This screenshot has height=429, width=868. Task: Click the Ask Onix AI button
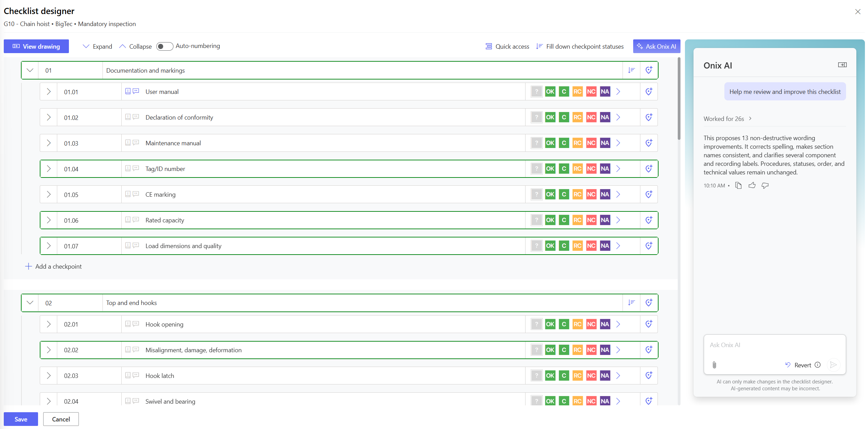tap(656, 46)
